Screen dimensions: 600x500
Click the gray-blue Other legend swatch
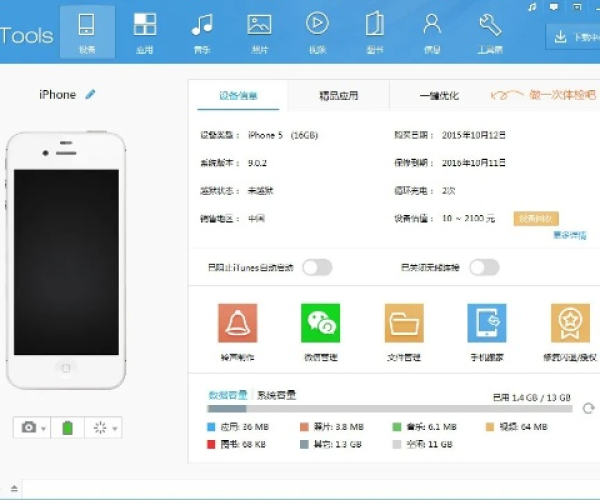click(x=305, y=445)
